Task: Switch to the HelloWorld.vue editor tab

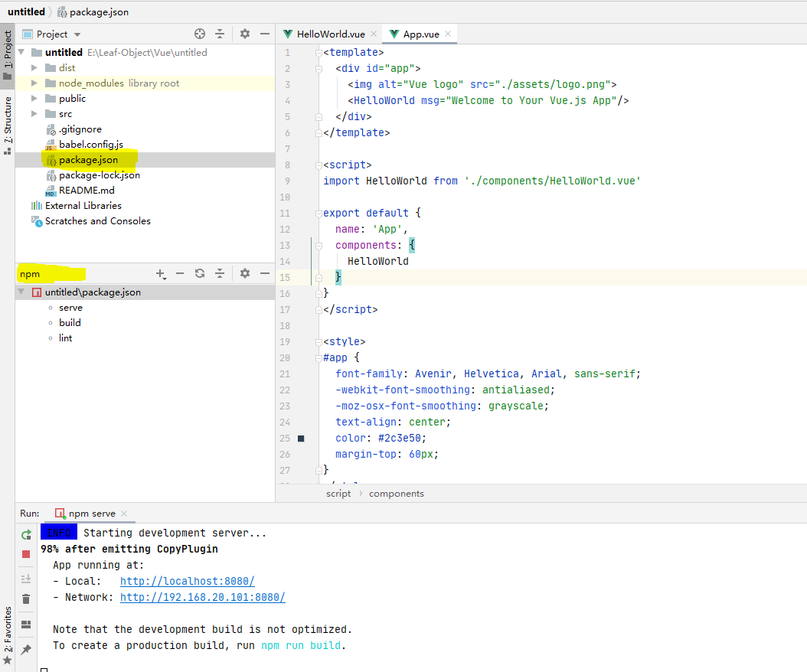Action: [330, 34]
